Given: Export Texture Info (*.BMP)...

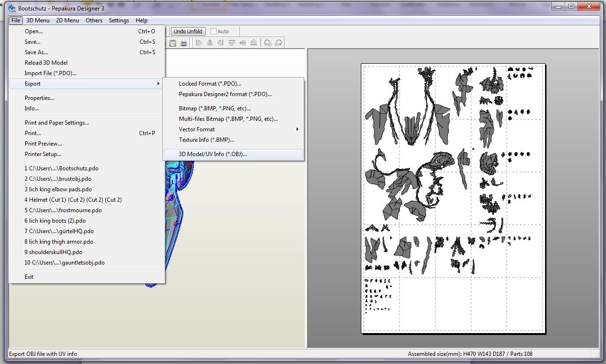Looking at the screenshot, I should (x=233, y=140).
